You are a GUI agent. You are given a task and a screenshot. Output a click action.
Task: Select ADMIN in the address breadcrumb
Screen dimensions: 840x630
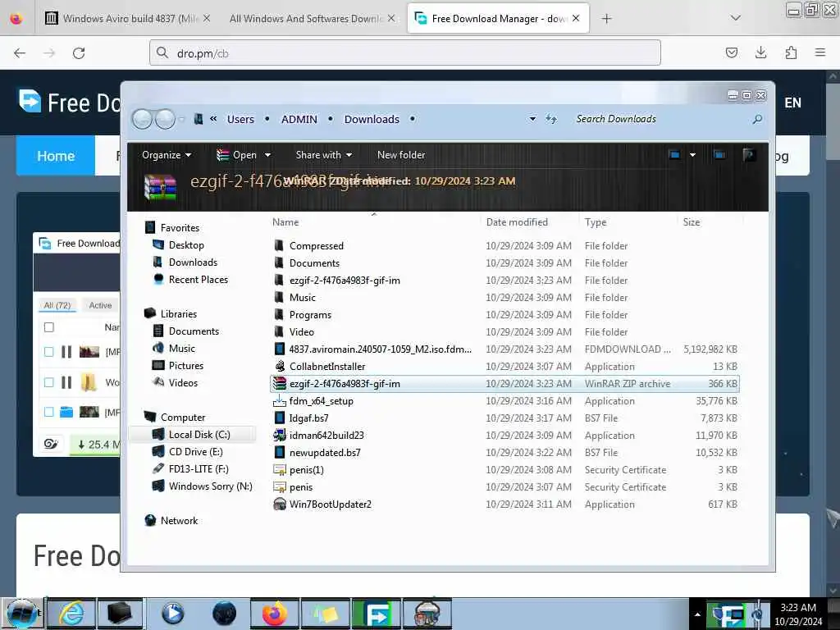coord(299,119)
